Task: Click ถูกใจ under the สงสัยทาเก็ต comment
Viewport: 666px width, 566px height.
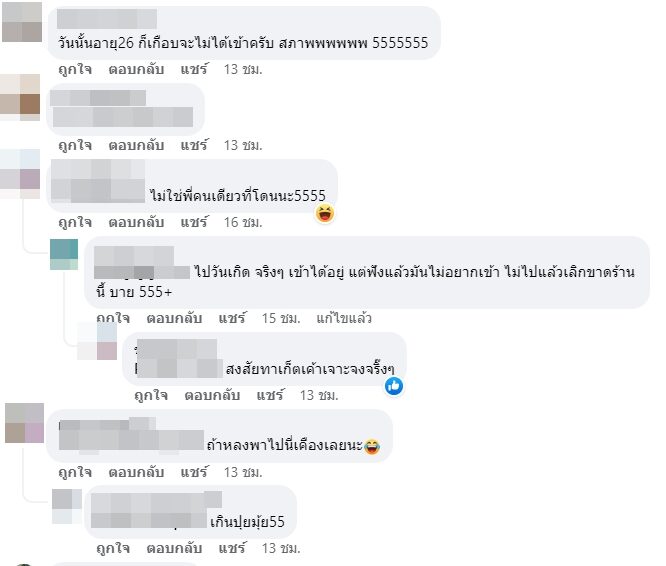Action: pyautogui.click(x=151, y=395)
